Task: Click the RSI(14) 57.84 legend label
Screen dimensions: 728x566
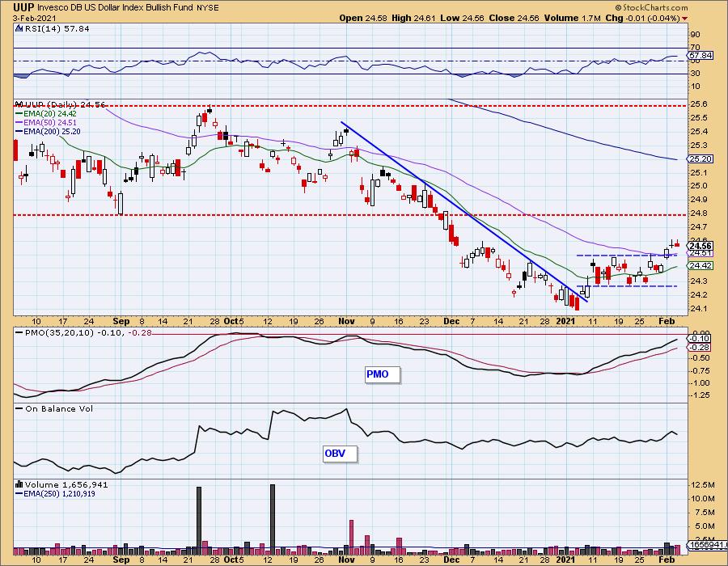Action: pyautogui.click(x=56, y=28)
